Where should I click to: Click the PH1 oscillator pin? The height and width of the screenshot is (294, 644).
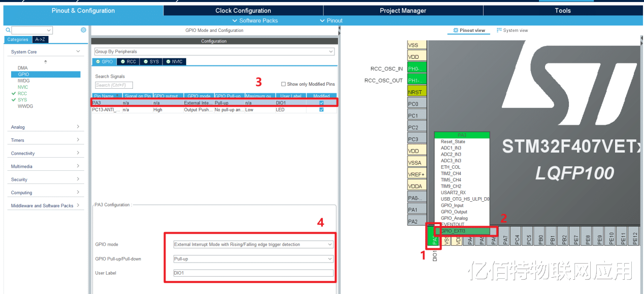click(x=417, y=80)
